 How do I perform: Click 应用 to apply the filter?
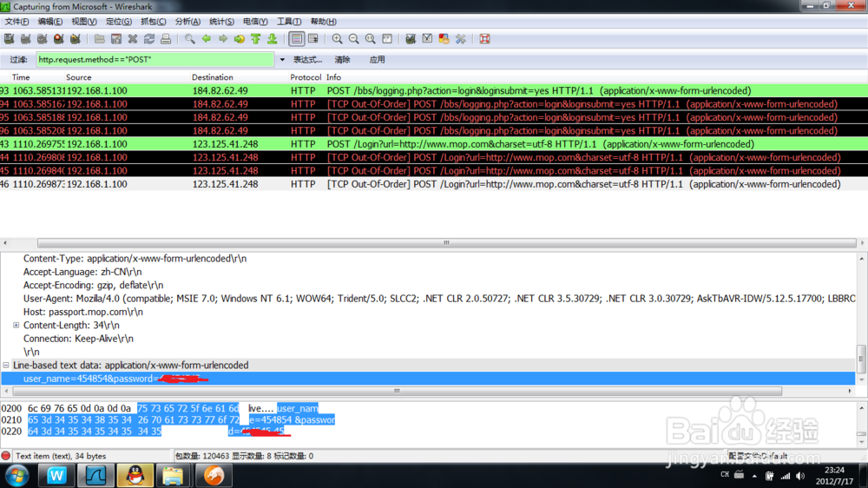[x=377, y=60]
